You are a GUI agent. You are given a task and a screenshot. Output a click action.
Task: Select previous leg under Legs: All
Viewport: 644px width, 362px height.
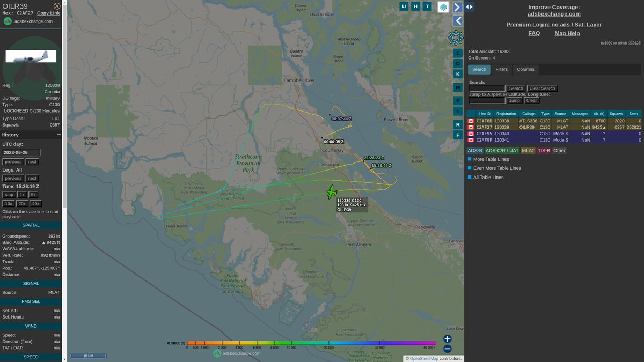tap(13, 178)
